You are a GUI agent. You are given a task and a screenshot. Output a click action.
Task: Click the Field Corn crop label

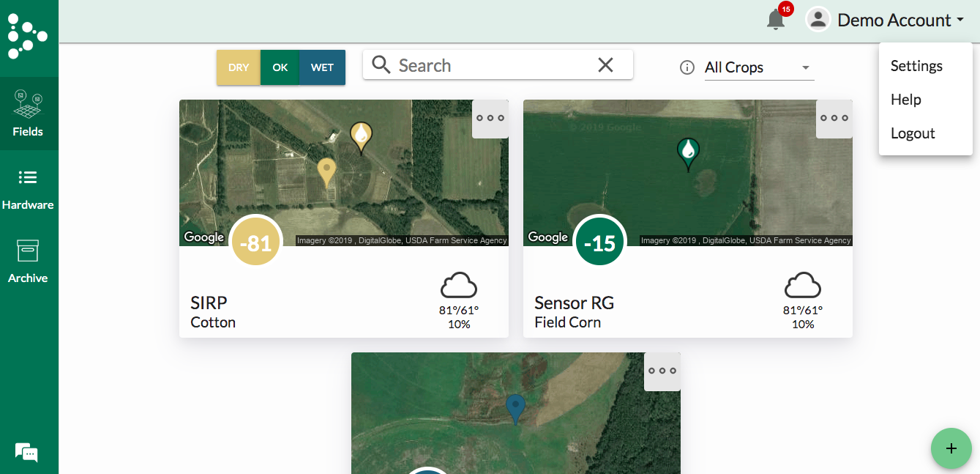click(568, 322)
